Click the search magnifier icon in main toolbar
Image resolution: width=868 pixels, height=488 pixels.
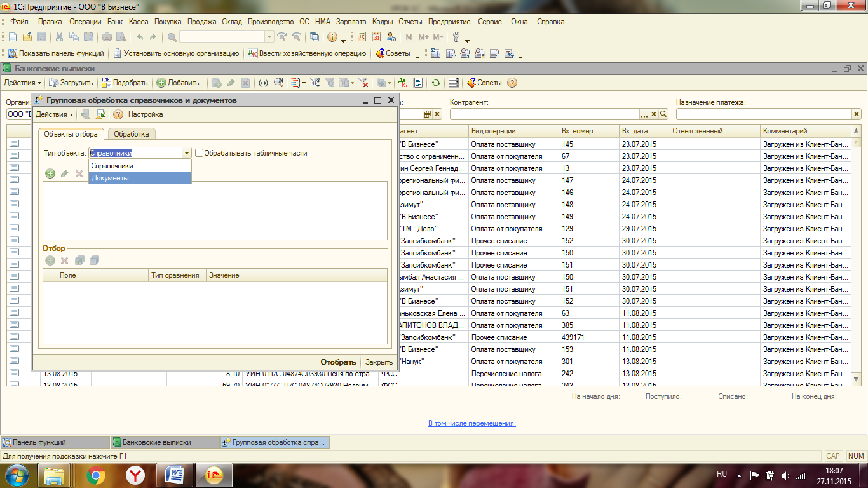(x=172, y=37)
